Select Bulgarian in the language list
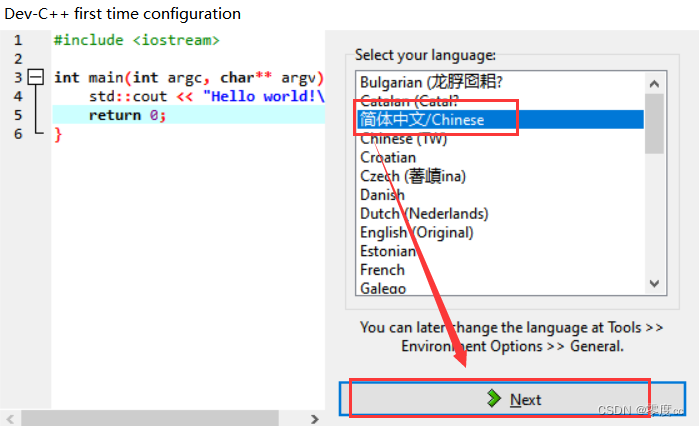 pos(500,82)
